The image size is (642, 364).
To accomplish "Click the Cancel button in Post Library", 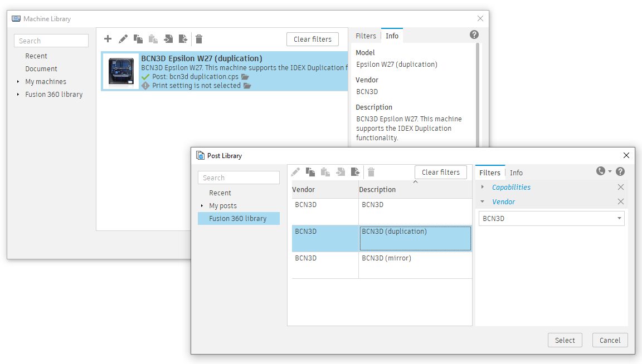I will pos(610,340).
